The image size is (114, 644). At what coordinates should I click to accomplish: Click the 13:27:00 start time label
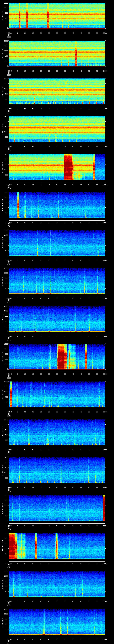(9, 223)
